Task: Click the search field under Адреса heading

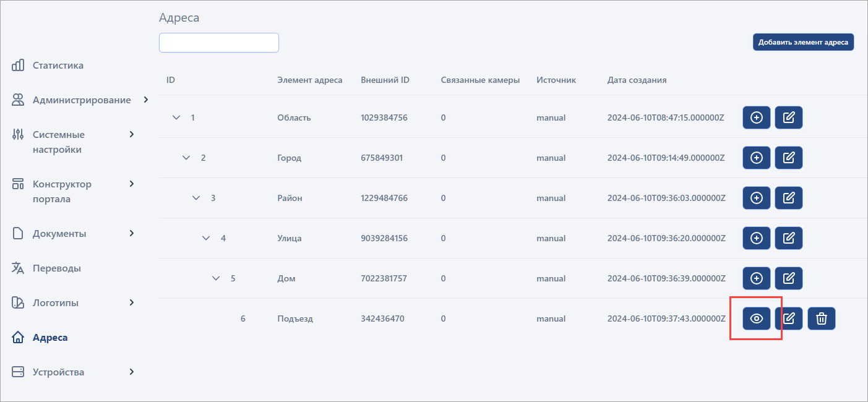Action: pos(219,43)
